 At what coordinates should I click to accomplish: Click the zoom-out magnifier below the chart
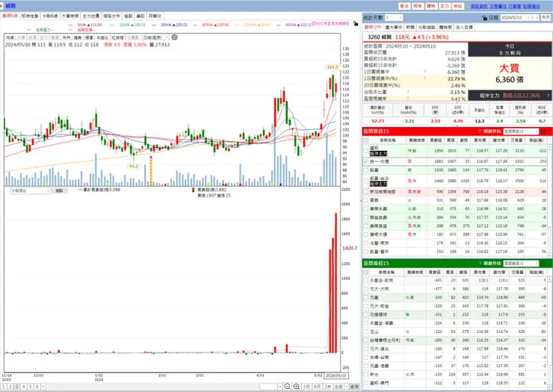[x=288, y=386]
